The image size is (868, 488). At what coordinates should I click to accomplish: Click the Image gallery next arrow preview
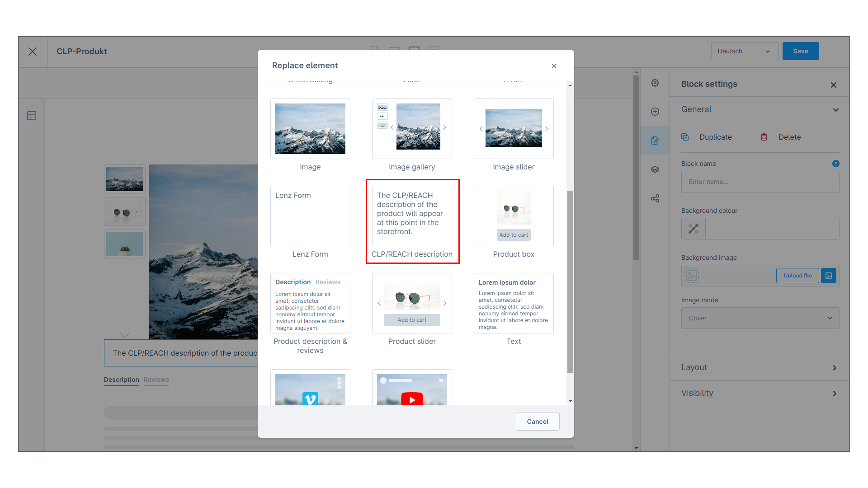point(445,127)
